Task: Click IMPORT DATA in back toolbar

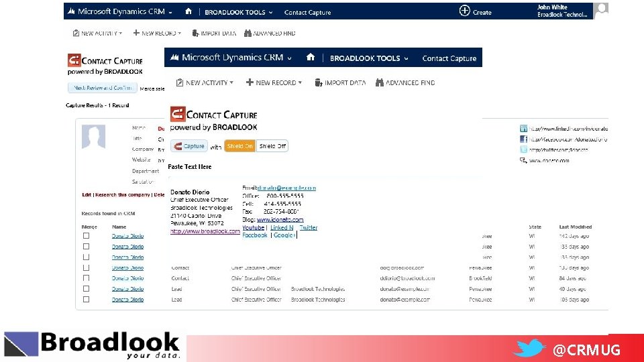Action: (214, 34)
